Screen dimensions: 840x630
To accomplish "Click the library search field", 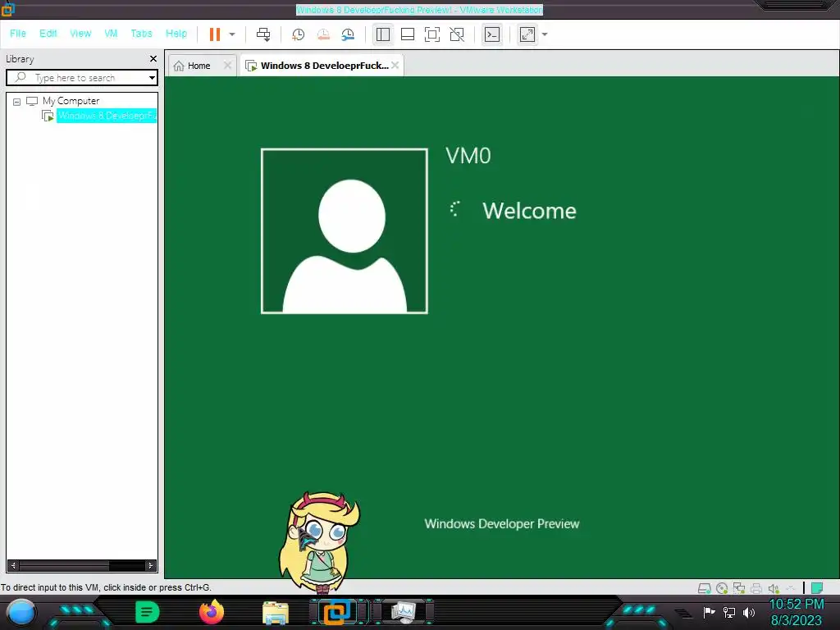I will point(80,78).
